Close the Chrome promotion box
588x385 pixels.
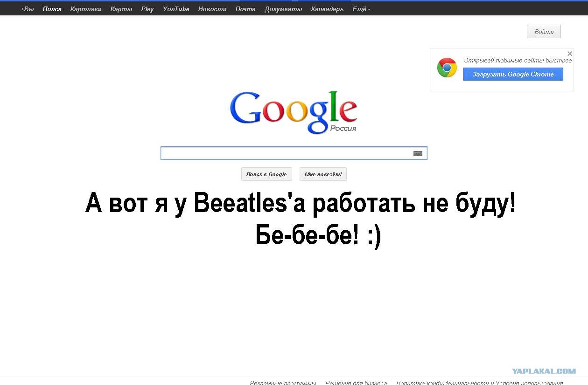pos(569,54)
